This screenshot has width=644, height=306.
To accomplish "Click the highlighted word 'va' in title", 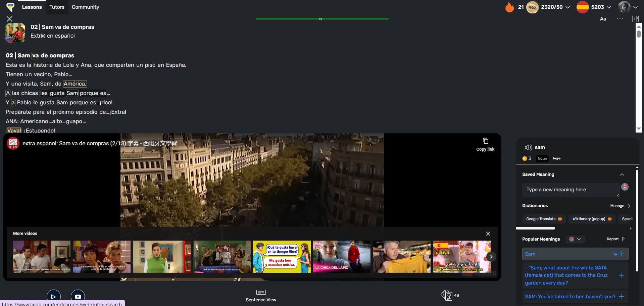I will (35, 55).
